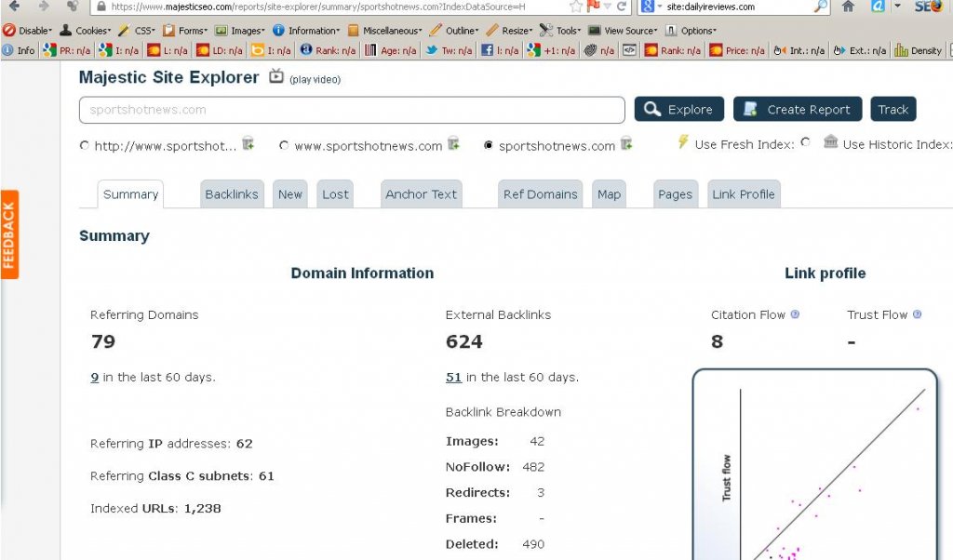Screen dimensions: 953x560
Task: Click the Price: n/a indicator
Action: tap(737, 50)
